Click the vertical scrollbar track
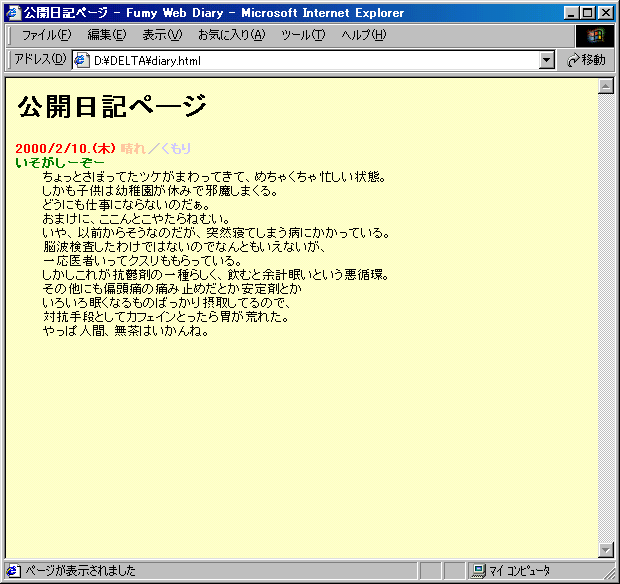620x584 pixels. click(605, 318)
